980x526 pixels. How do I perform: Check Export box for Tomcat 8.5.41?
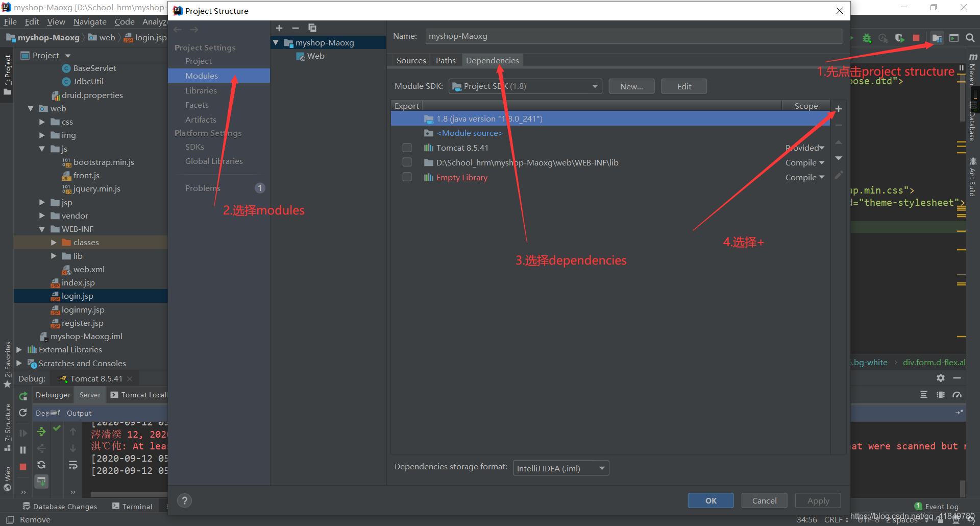click(407, 148)
